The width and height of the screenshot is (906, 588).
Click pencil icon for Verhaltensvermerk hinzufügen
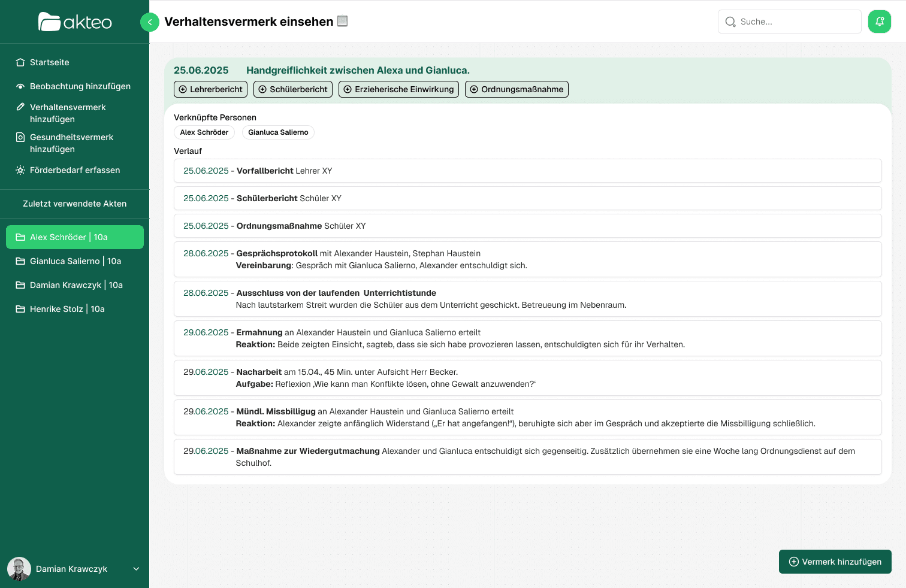[20, 107]
